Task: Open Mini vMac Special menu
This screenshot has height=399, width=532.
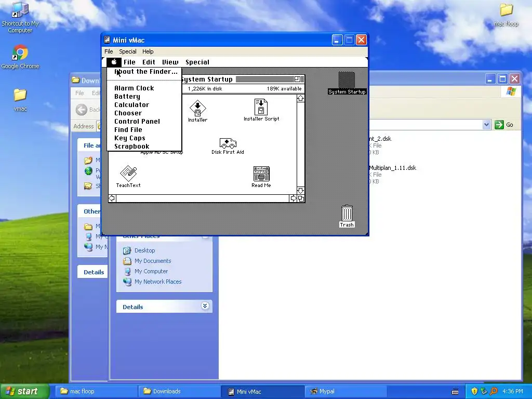Action: (x=128, y=51)
